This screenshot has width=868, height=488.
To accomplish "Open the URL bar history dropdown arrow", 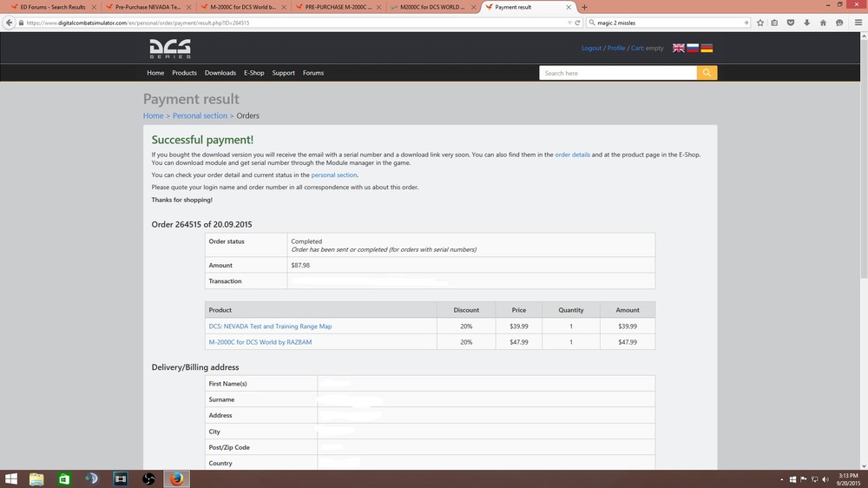I will (569, 23).
